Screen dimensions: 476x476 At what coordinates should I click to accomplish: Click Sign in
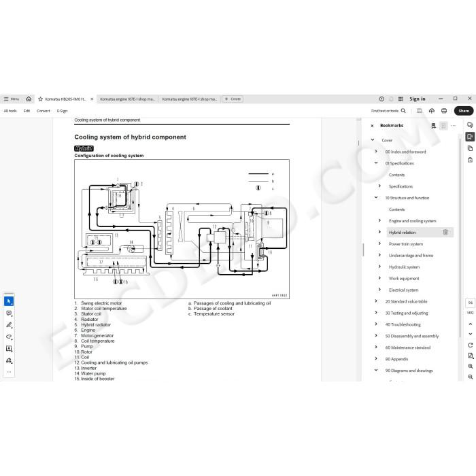point(417,99)
